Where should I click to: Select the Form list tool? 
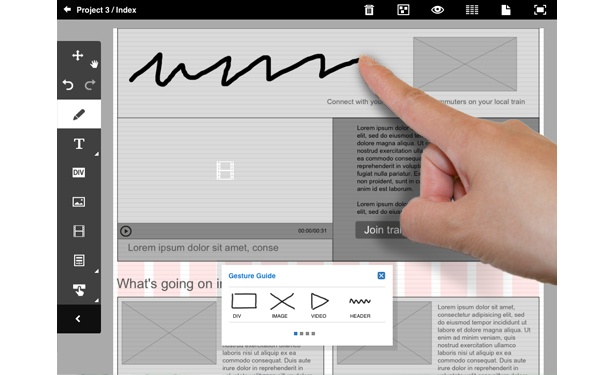(x=79, y=260)
